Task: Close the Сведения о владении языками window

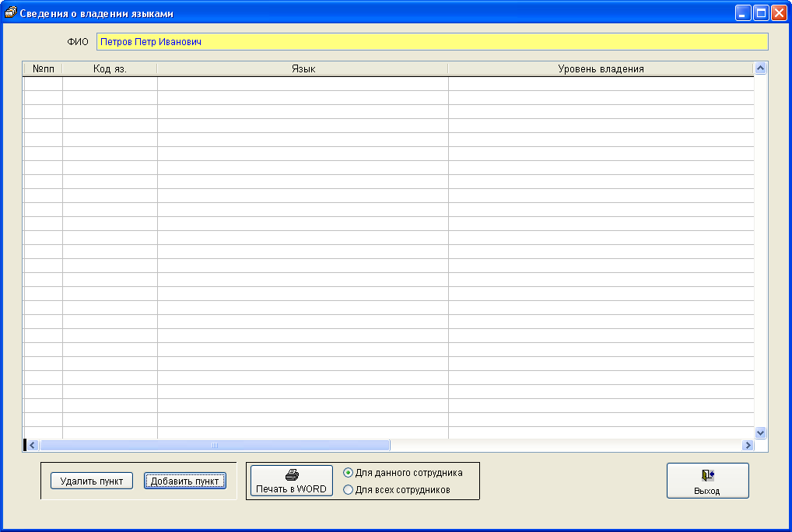Action: tap(779, 13)
